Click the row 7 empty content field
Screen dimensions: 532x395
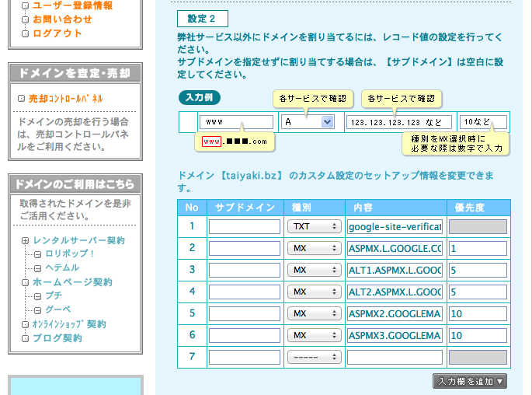tap(395, 357)
